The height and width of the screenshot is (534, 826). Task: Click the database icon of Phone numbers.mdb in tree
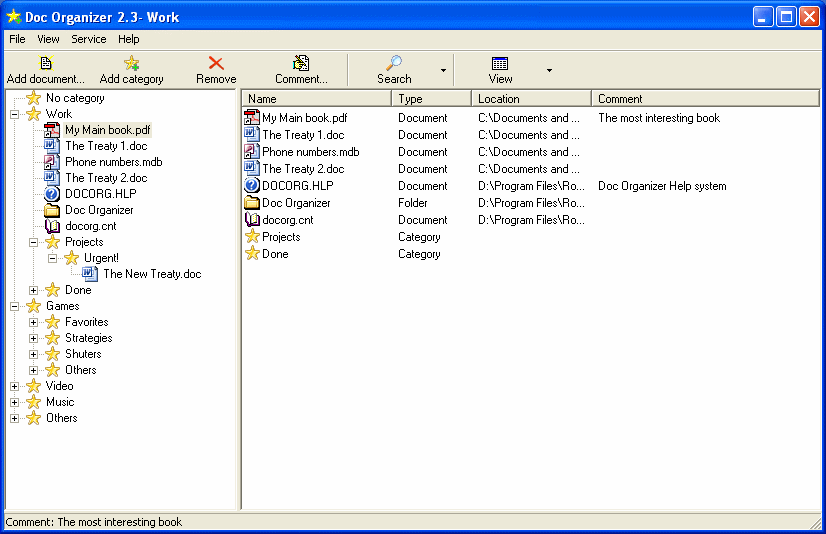point(52,162)
